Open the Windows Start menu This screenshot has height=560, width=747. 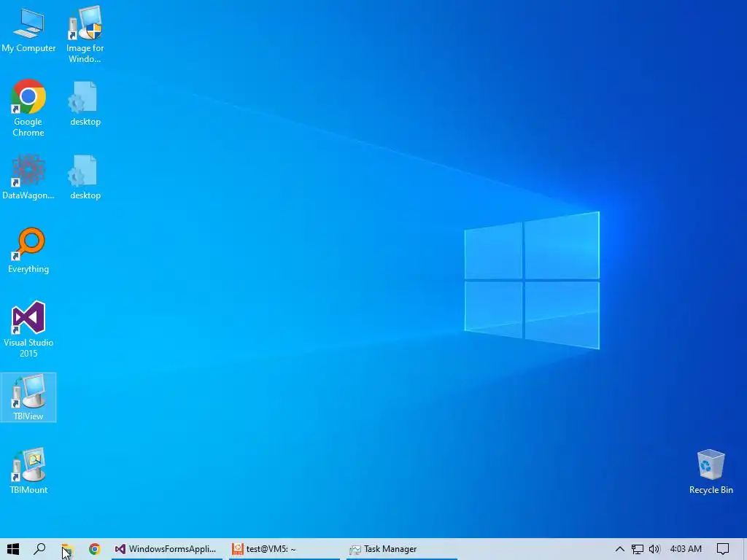click(13, 549)
